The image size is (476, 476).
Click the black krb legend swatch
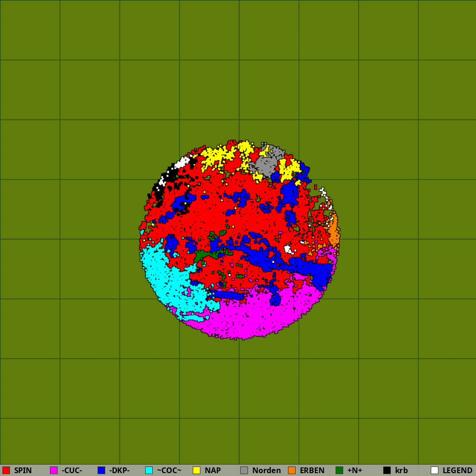click(387, 470)
